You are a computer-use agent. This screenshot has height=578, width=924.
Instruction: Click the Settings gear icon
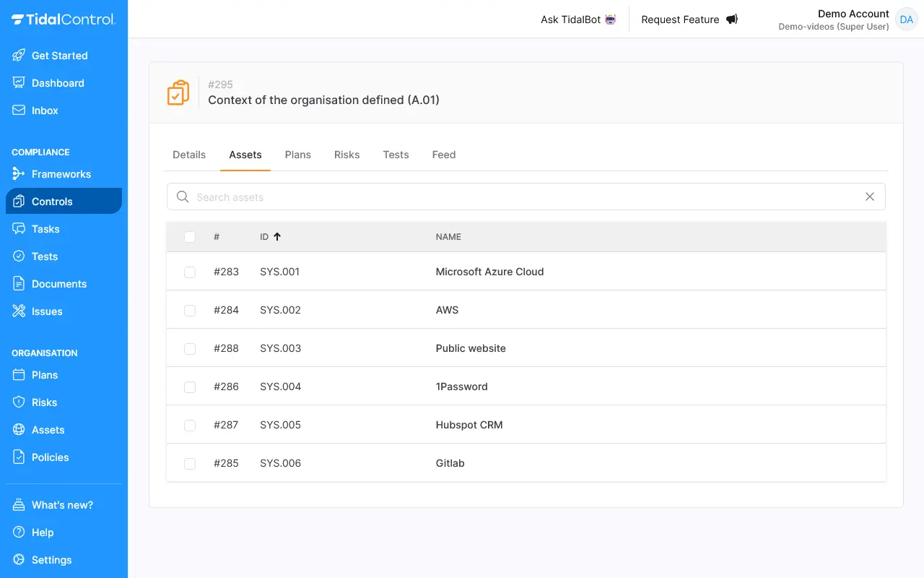tap(19, 560)
